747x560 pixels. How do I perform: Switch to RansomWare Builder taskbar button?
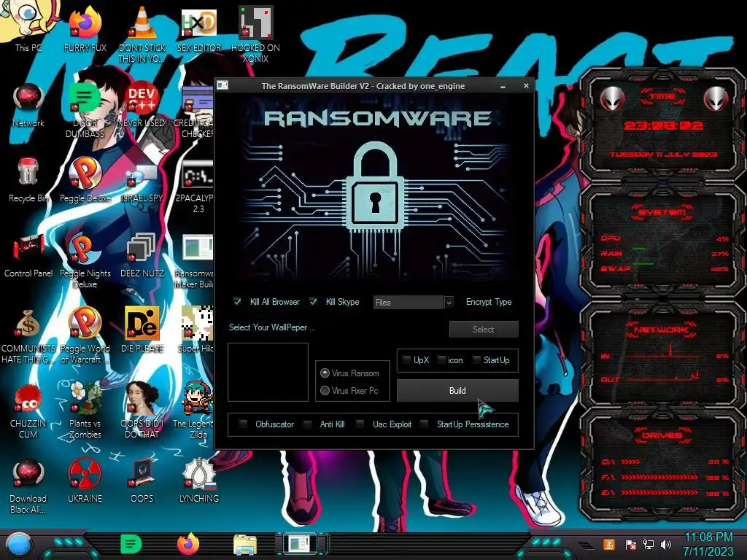click(x=301, y=544)
